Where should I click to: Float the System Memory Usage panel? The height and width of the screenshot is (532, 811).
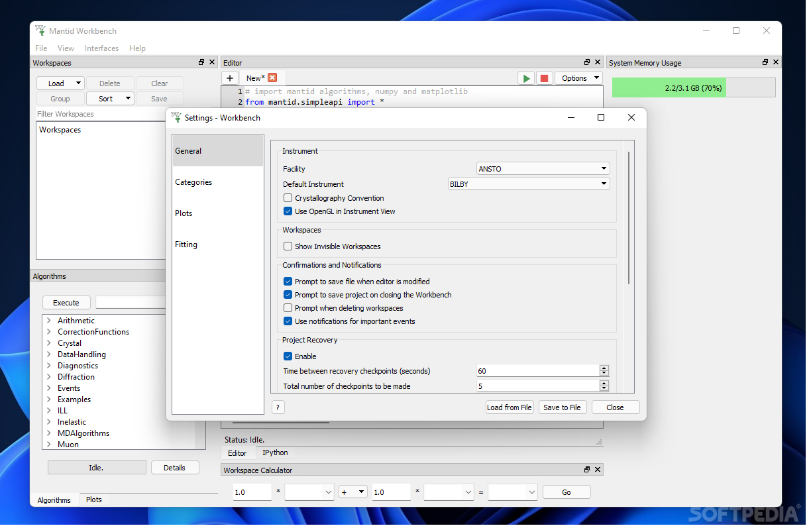[x=765, y=62]
